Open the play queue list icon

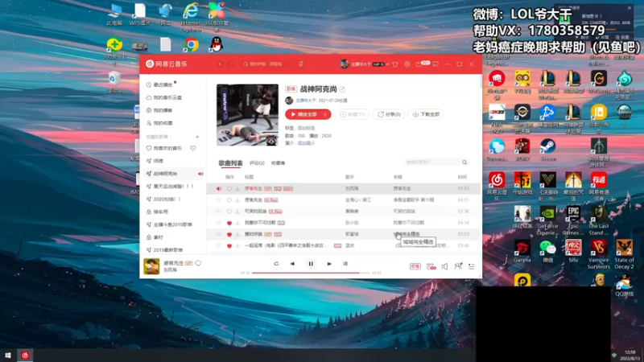tap(472, 266)
